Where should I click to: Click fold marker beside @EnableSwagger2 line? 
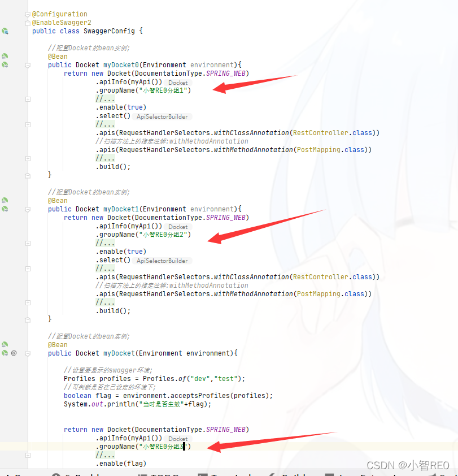(28, 23)
